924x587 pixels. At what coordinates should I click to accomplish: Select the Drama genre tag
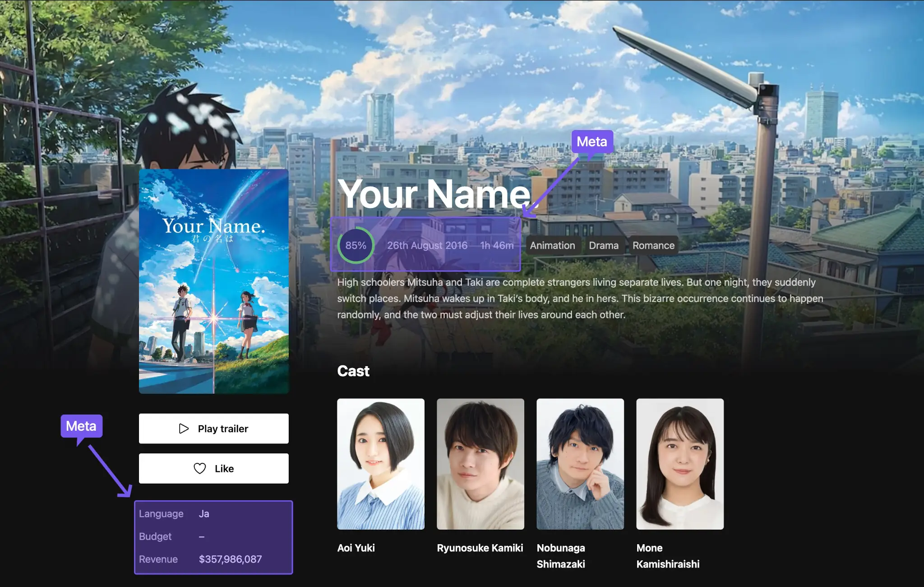(604, 245)
